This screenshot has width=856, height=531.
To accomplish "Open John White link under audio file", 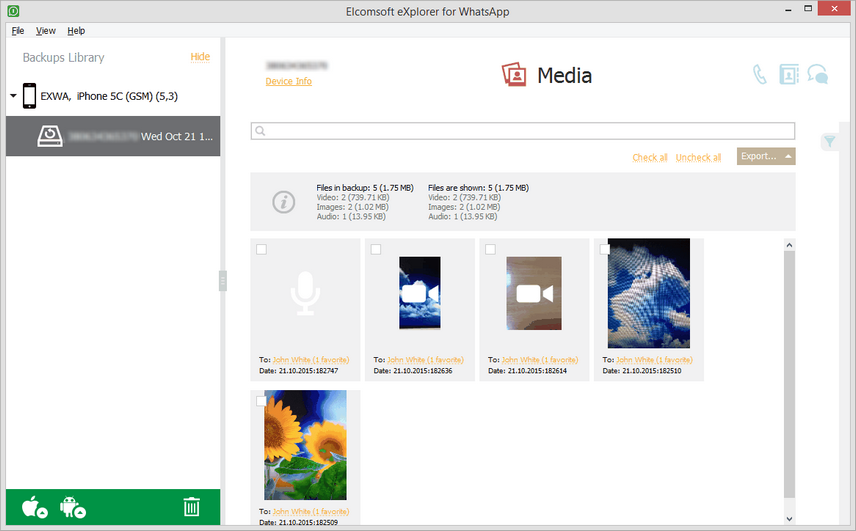I will [x=311, y=360].
